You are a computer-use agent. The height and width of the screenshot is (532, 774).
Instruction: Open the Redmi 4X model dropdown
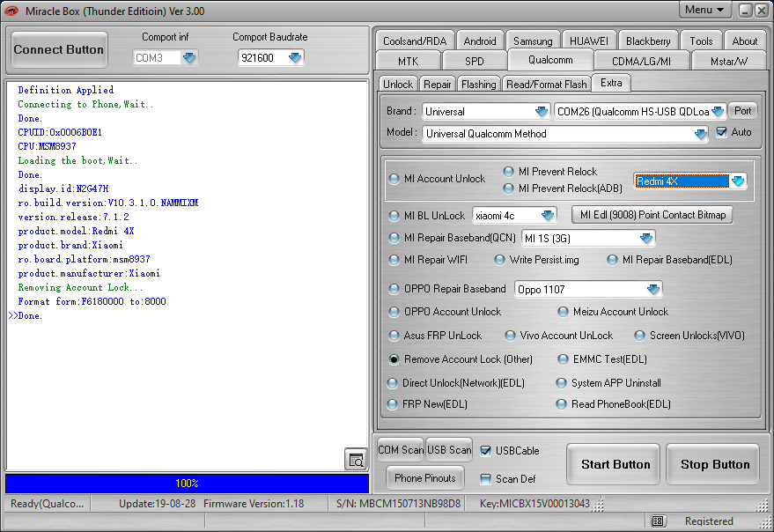[x=738, y=181]
